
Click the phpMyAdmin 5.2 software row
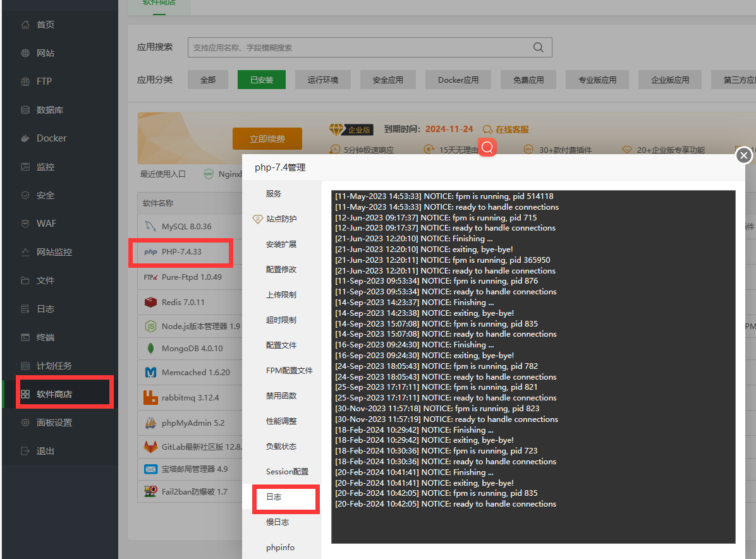click(190, 423)
